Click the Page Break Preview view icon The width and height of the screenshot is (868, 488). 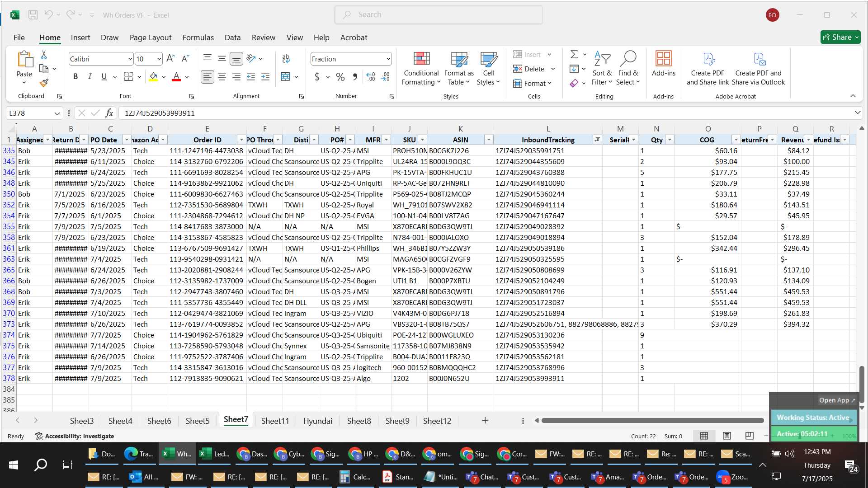pos(749,436)
